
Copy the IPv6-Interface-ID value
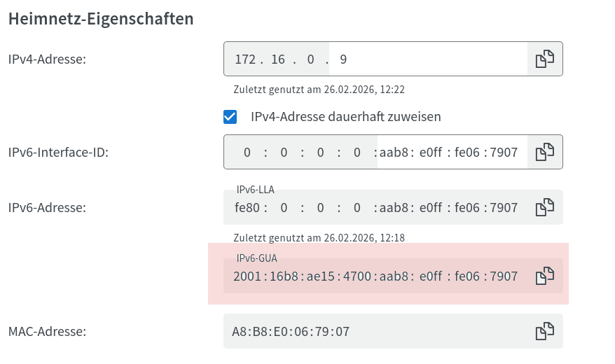(x=545, y=152)
